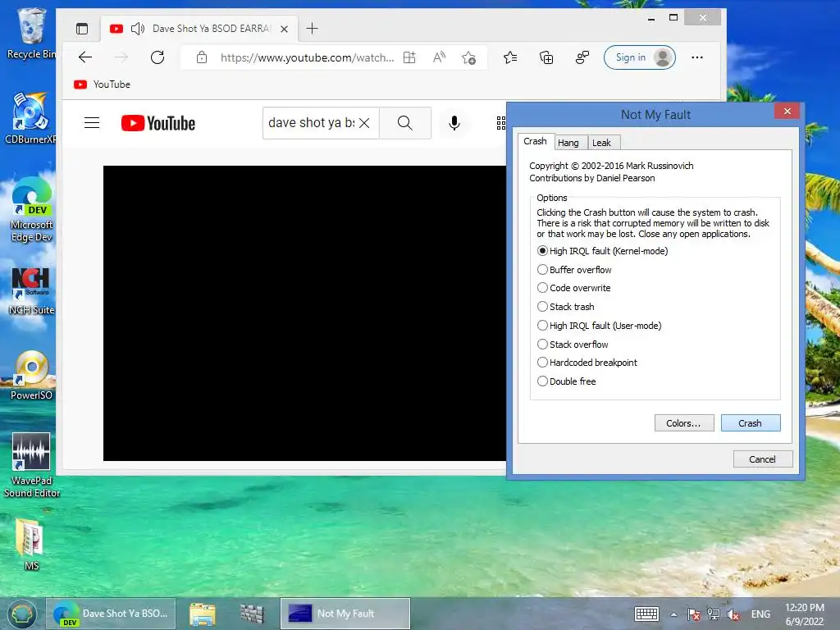Click the ENG language indicator
The height and width of the screenshot is (630, 840).
tap(760, 614)
